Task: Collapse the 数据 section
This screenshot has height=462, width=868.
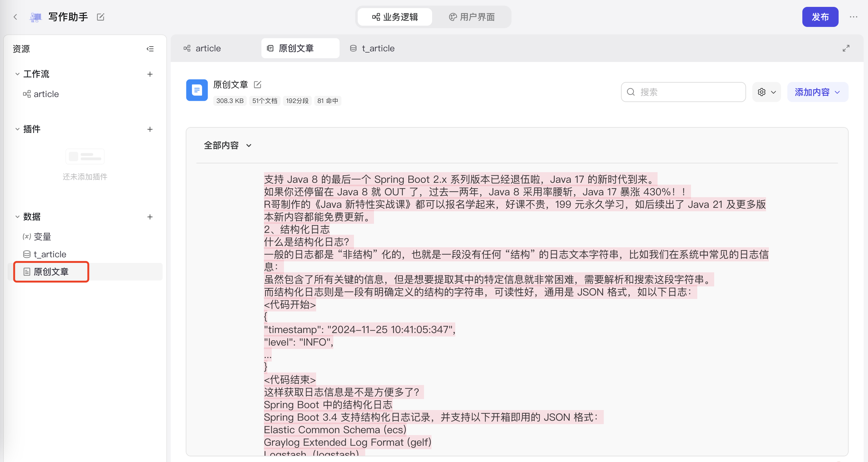Action: [x=18, y=217]
